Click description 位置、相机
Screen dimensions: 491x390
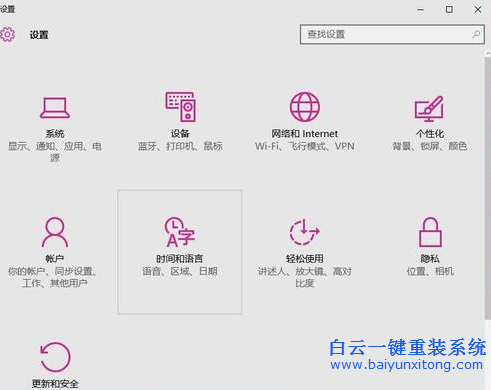(x=430, y=271)
